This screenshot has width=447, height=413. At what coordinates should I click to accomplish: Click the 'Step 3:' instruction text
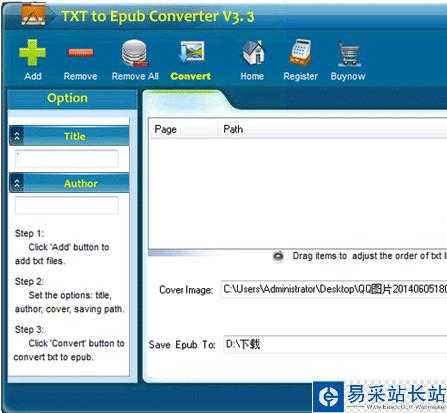click(x=29, y=329)
